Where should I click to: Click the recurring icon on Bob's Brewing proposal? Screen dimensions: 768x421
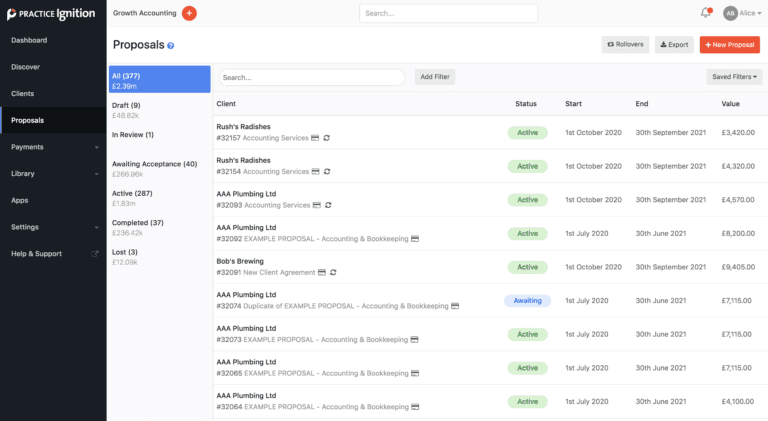point(332,272)
